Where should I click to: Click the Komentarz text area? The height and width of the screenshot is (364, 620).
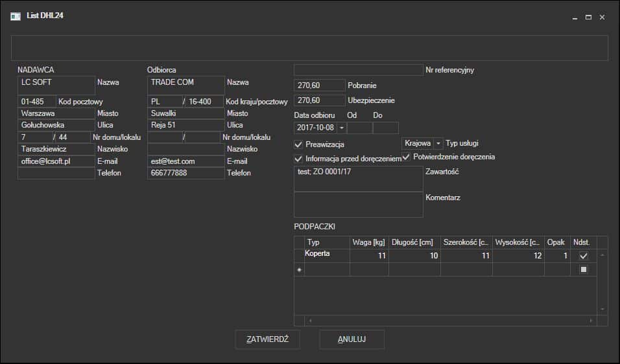tap(358, 205)
